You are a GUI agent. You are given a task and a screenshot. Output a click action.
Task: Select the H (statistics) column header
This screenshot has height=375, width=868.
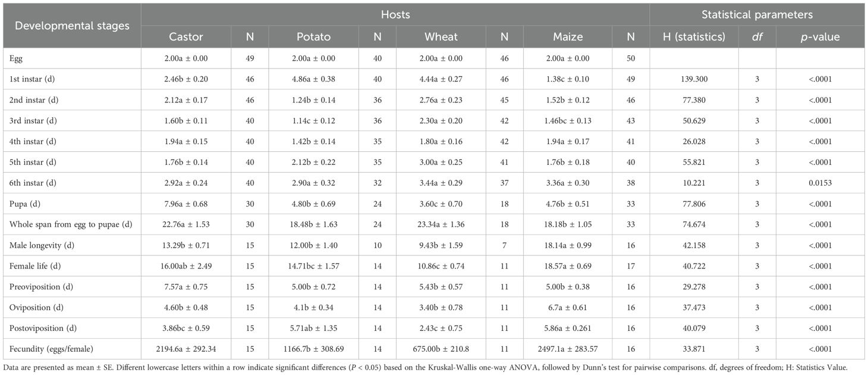[694, 37]
